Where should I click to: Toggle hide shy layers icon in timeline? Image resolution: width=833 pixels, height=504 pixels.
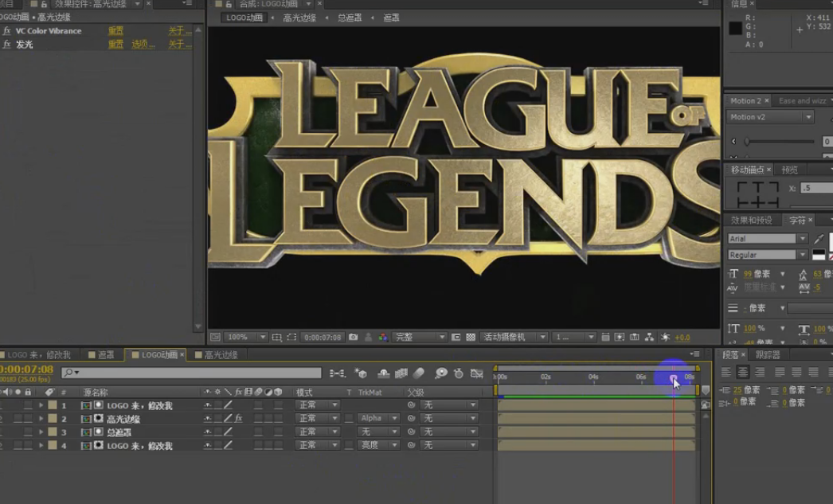click(384, 373)
